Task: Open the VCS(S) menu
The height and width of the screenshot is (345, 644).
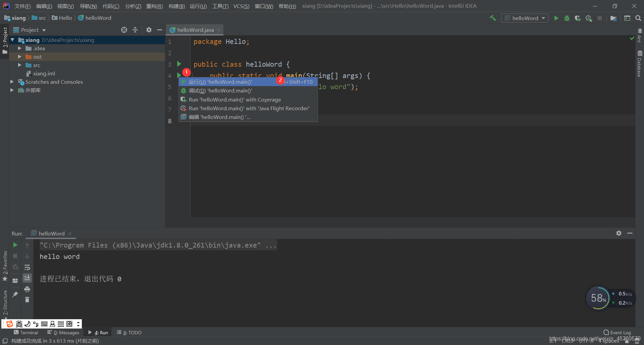Action: [241, 6]
